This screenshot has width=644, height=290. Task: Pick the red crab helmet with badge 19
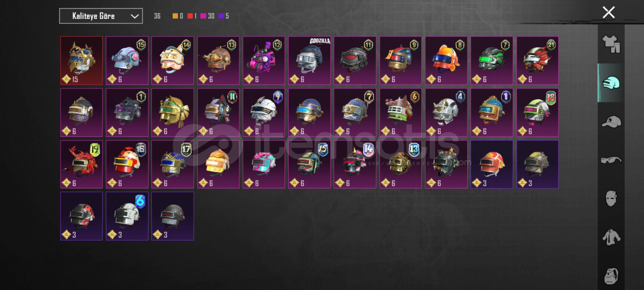81,164
